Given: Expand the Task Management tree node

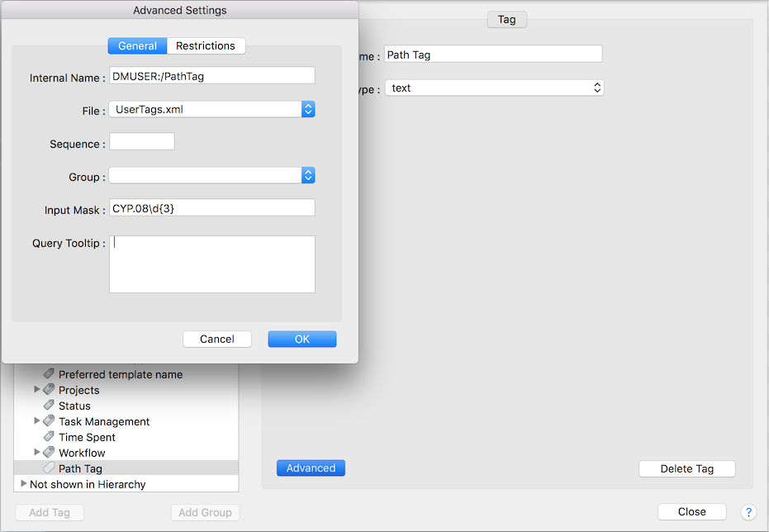Looking at the screenshot, I should (x=37, y=420).
